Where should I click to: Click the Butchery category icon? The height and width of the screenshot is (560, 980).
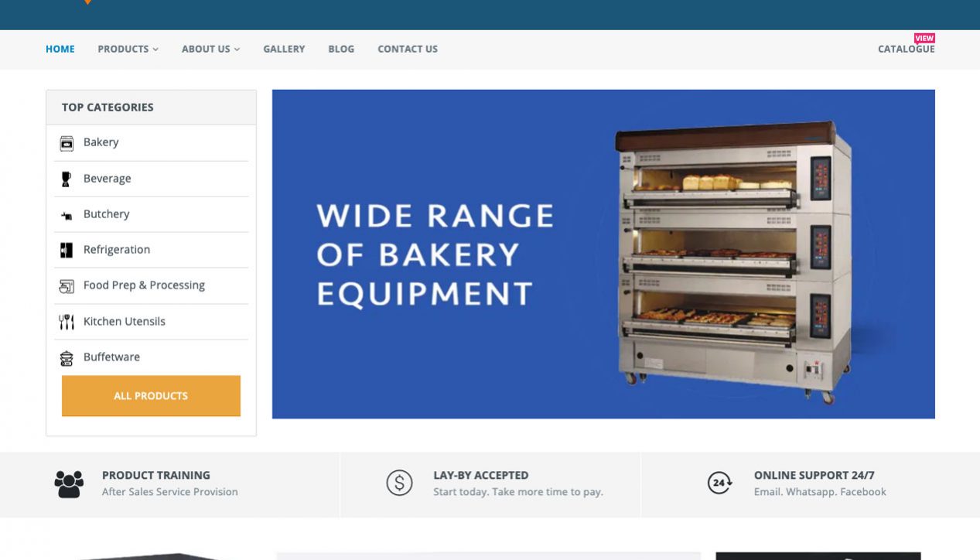pos(67,215)
